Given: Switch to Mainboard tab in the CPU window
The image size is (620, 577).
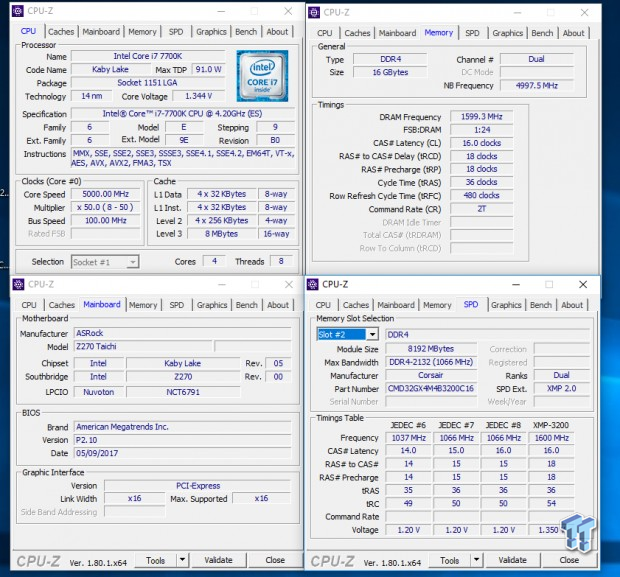Looking at the screenshot, I should [101, 32].
